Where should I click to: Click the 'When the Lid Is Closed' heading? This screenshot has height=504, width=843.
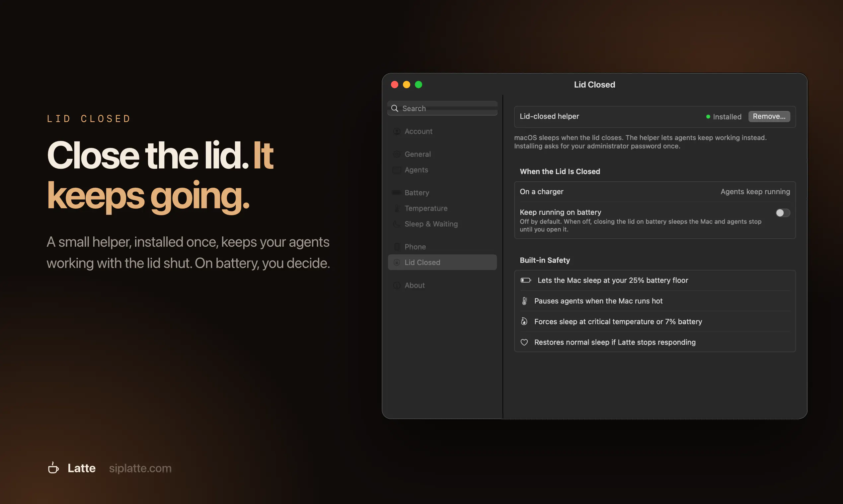[x=560, y=171]
